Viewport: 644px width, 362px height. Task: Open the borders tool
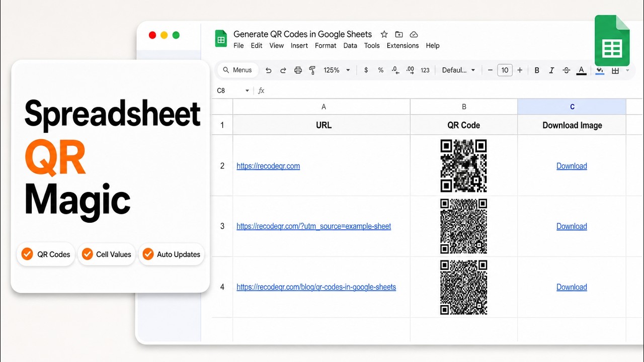615,70
